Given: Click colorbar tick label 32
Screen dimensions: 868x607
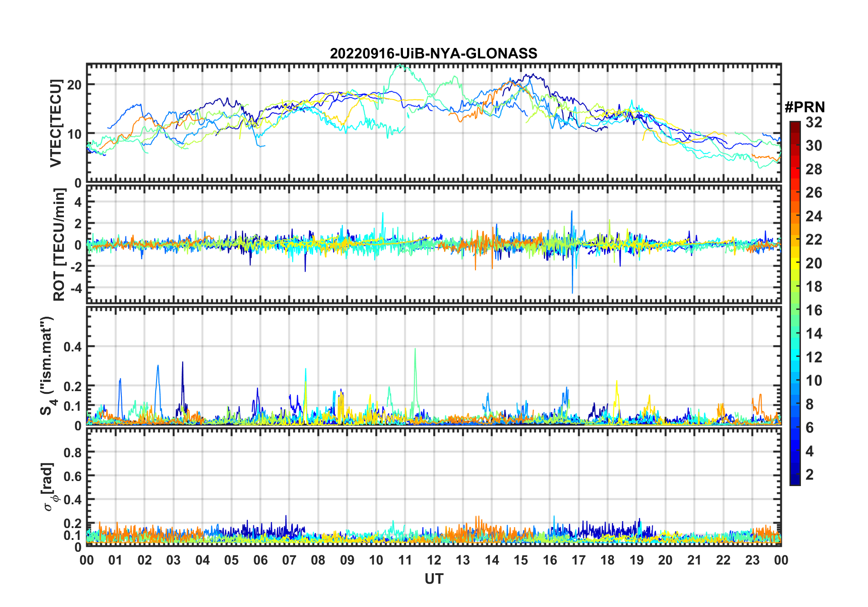Looking at the screenshot, I should point(814,122).
